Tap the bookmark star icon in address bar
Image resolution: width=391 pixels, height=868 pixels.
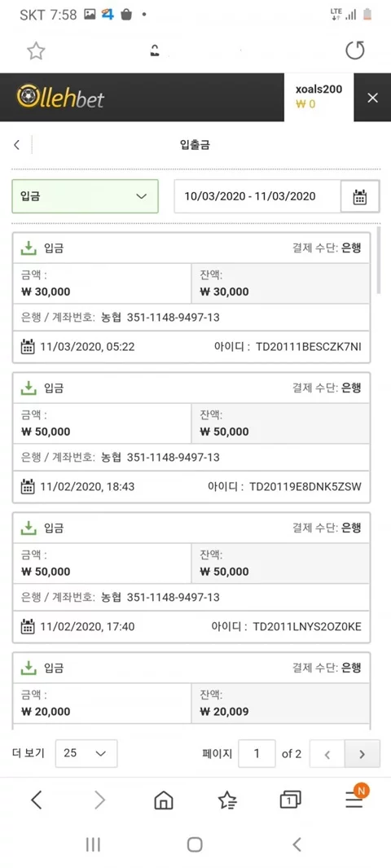pyautogui.click(x=36, y=51)
